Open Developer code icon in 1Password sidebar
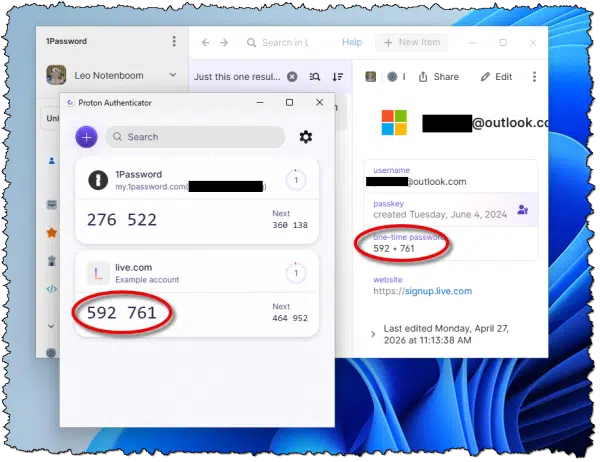This screenshot has height=462, width=600. [52, 289]
